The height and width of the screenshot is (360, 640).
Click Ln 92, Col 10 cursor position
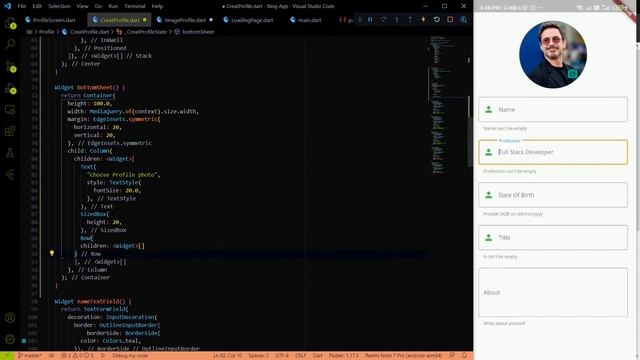(227, 356)
